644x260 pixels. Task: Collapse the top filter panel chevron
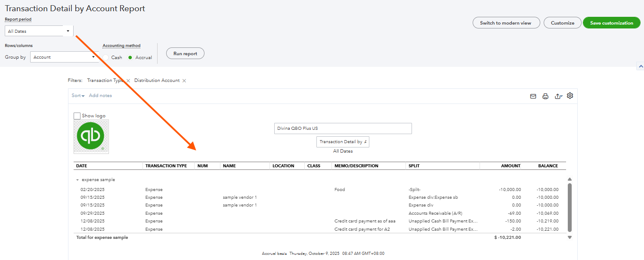pyautogui.click(x=640, y=66)
